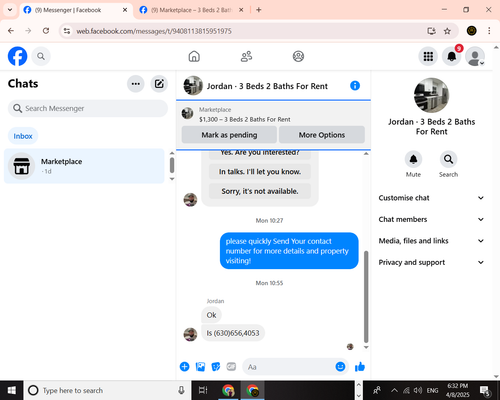500x400 pixels.
Task: Click the volume speaker tray icon
Action: [417, 390]
